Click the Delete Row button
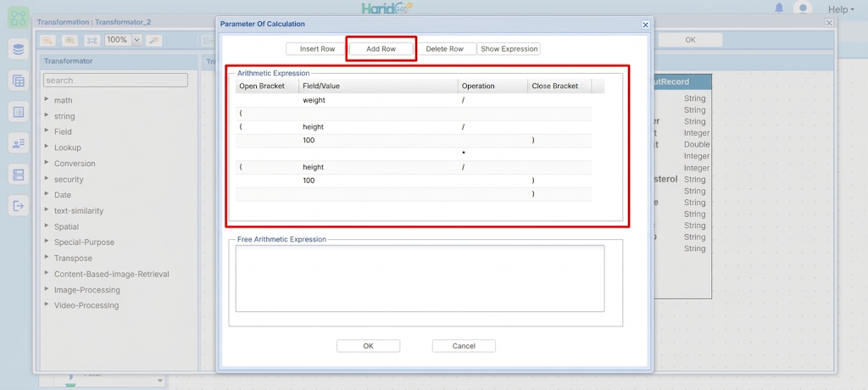 click(x=444, y=49)
